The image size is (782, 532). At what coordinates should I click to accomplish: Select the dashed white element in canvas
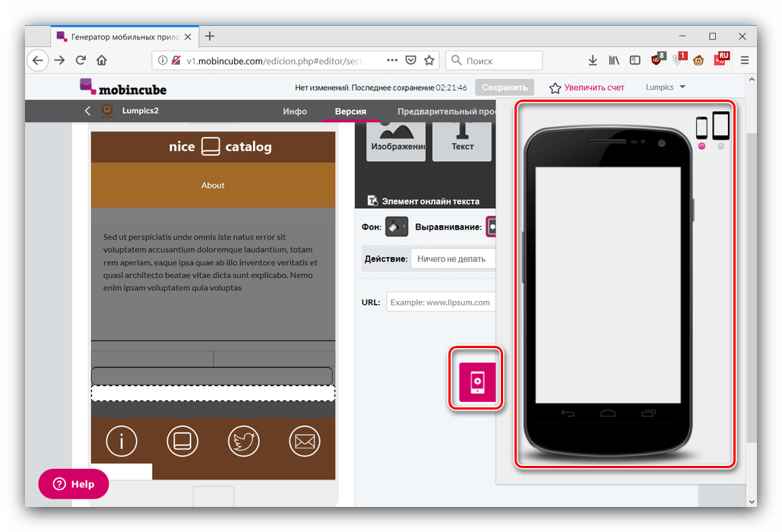(213, 394)
